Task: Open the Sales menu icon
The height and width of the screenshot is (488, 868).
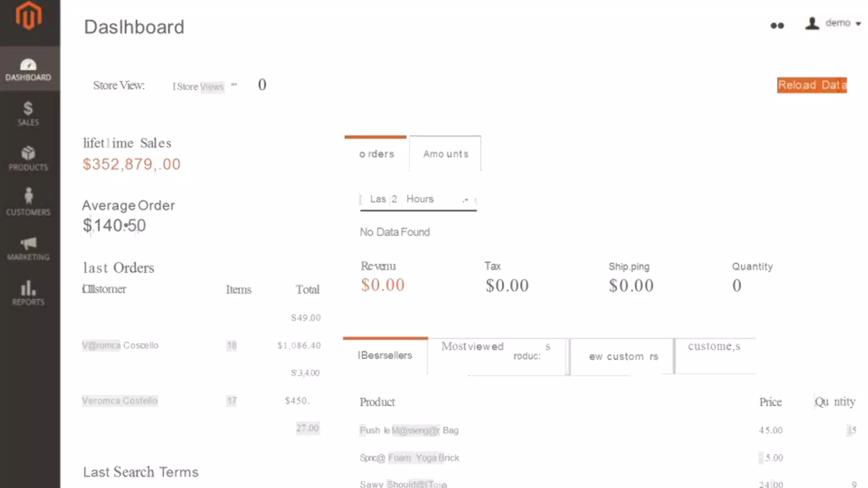Action: click(x=28, y=114)
